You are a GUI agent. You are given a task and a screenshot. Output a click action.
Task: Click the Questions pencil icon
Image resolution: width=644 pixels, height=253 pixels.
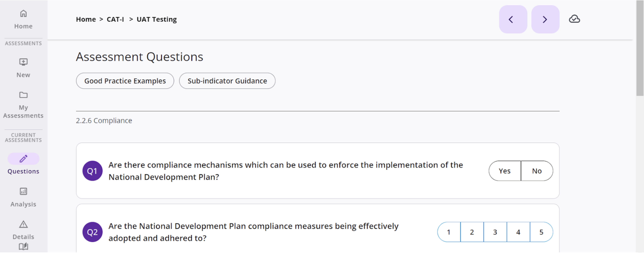pyautogui.click(x=23, y=159)
